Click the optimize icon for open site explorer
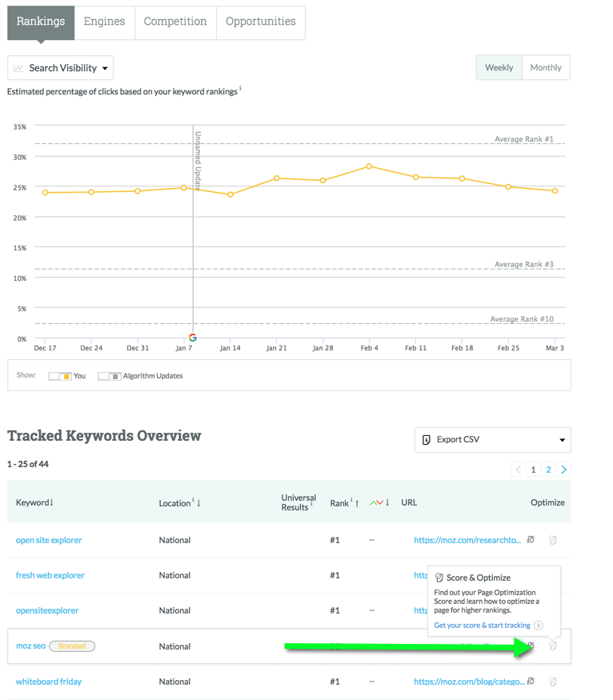Screen dimensions: 613x700 (x=553, y=540)
